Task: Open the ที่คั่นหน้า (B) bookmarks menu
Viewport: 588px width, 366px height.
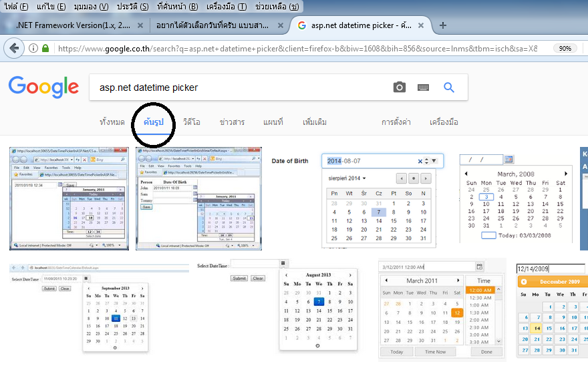Action: pos(177,7)
